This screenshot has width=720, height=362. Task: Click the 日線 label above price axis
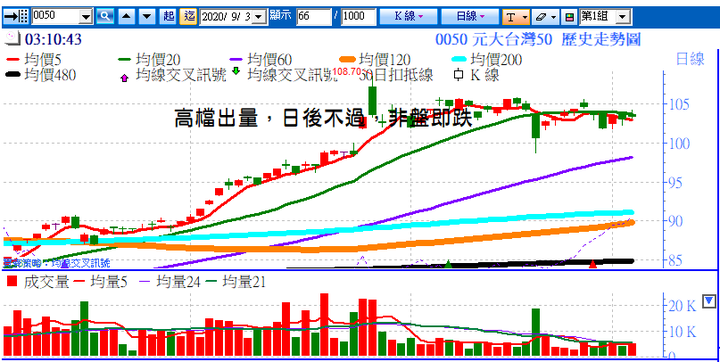[690, 59]
